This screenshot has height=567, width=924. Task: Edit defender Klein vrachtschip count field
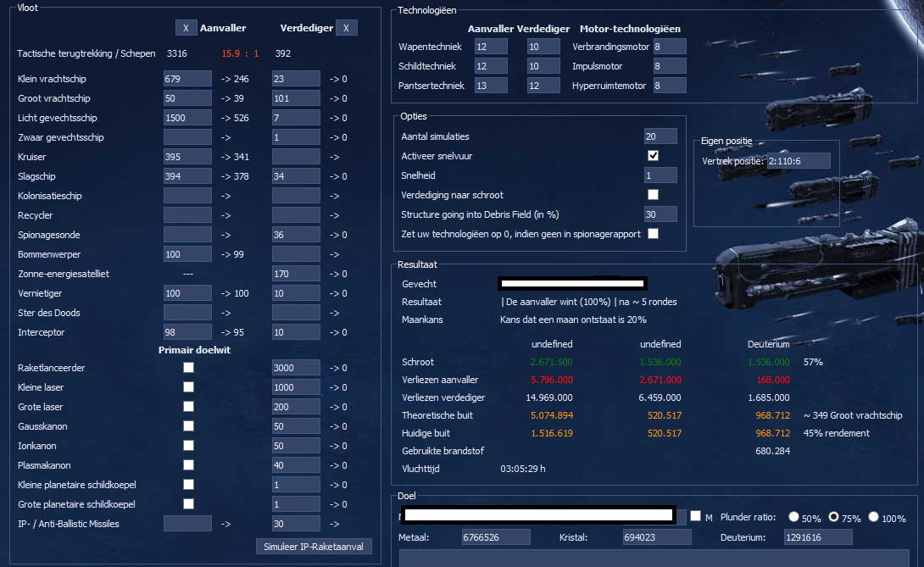pyautogui.click(x=296, y=78)
